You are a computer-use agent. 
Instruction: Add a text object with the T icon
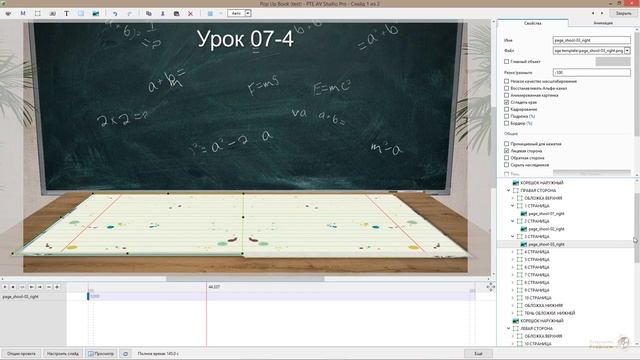tap(67, 13)
